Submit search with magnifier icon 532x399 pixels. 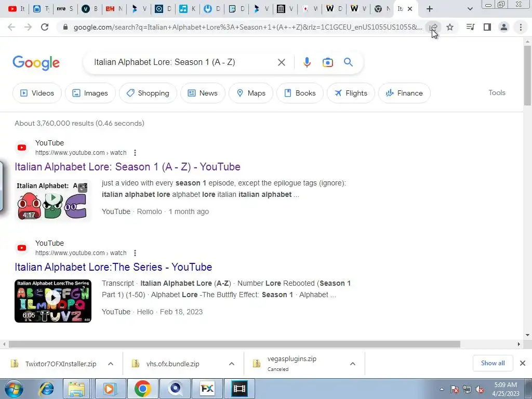click(x=348, y=62)
